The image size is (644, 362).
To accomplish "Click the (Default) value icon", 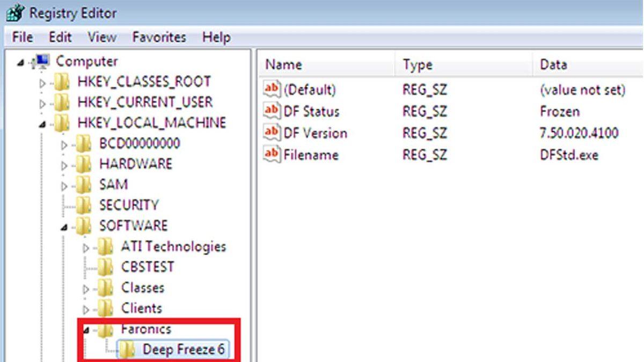I will (272, 89).
